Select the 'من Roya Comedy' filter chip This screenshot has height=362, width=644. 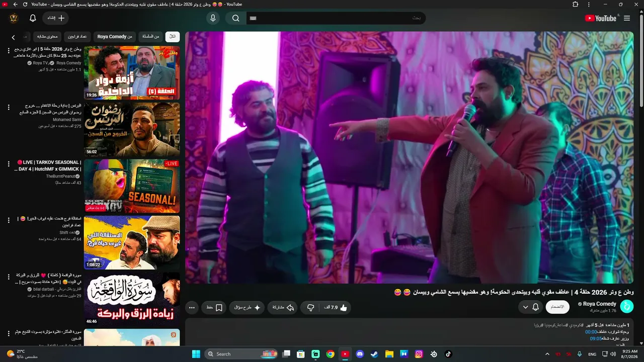(115, 37)
